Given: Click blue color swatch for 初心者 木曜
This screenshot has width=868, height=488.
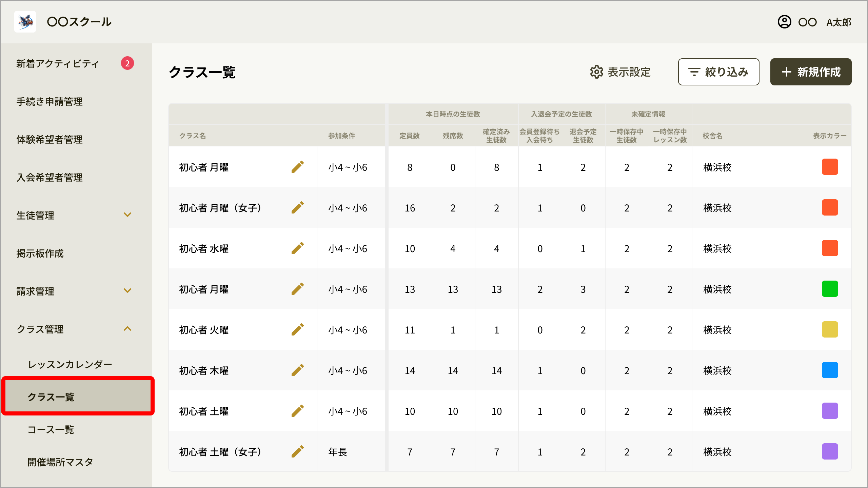Looking at the screenshot, I should pyautogui.click(x=830, y=370).
